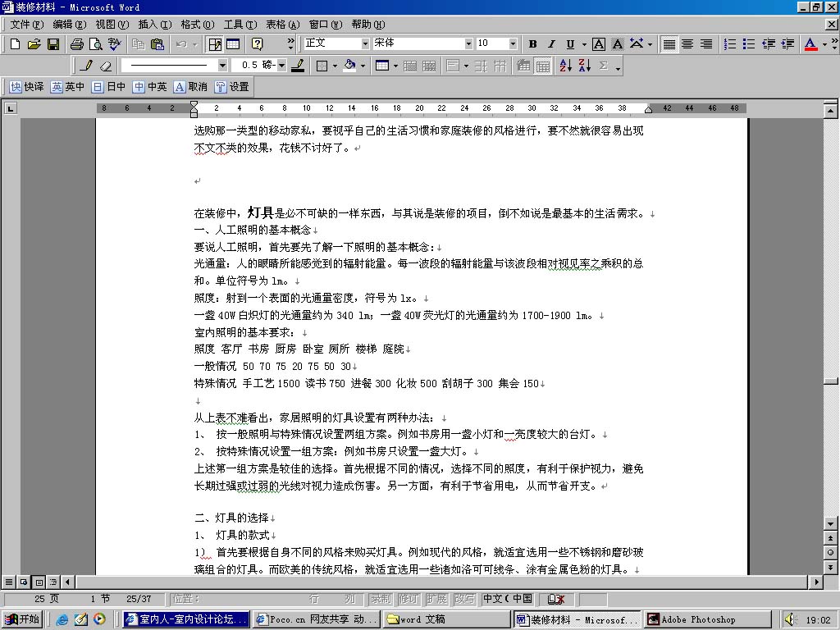Open the Office Assistant help icon

[257, 44]
